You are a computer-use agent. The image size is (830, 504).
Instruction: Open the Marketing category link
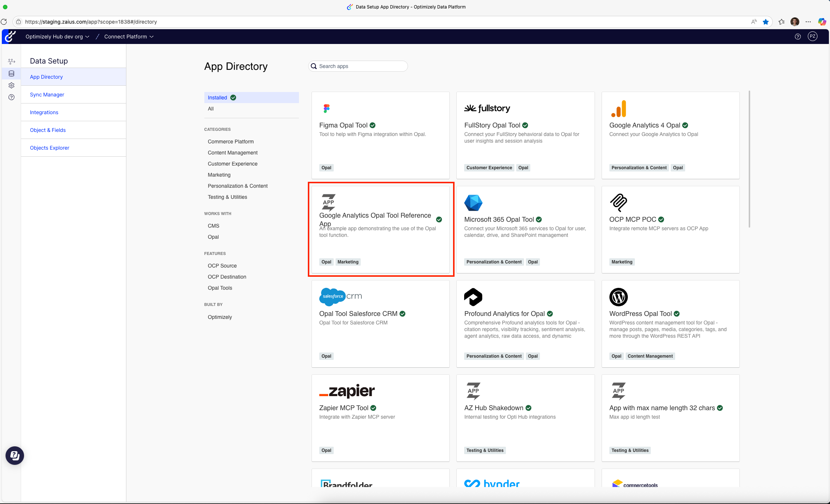click(219, 175)
